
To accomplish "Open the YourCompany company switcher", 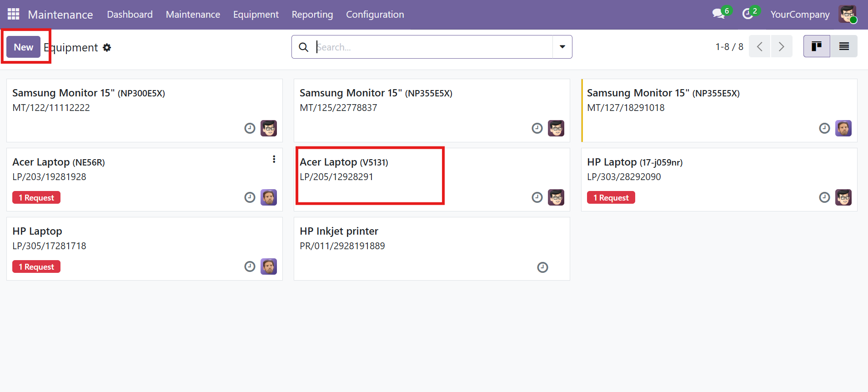I will tap(800, 15).
